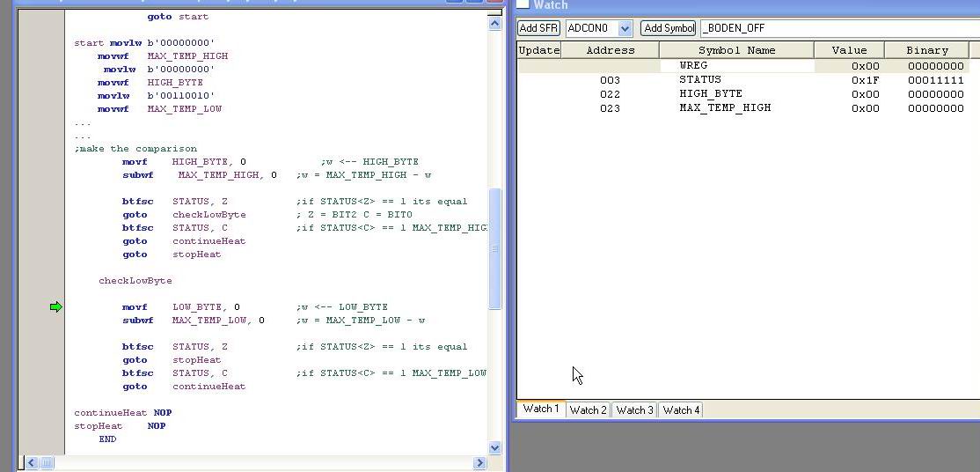Switch to Watch 1 tab

coord(541,409)
